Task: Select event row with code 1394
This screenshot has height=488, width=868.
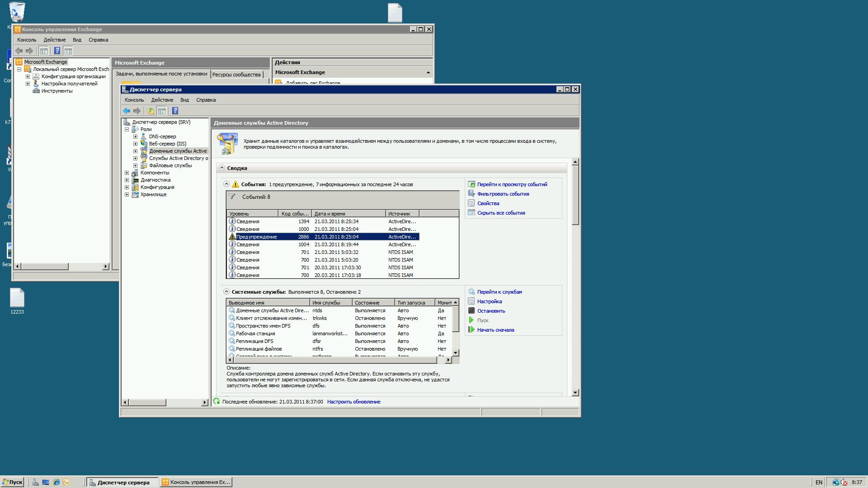Action: click(323, 221)
